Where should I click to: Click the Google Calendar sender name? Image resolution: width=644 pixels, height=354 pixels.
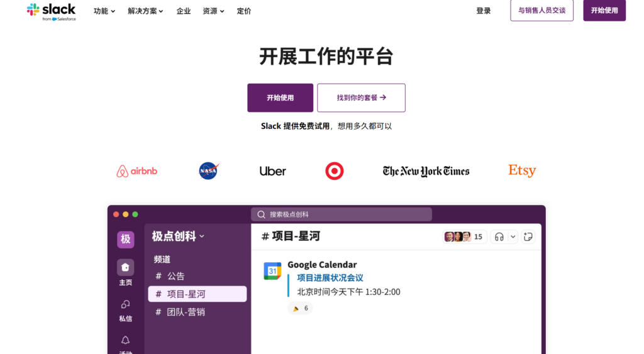(322, 265)
